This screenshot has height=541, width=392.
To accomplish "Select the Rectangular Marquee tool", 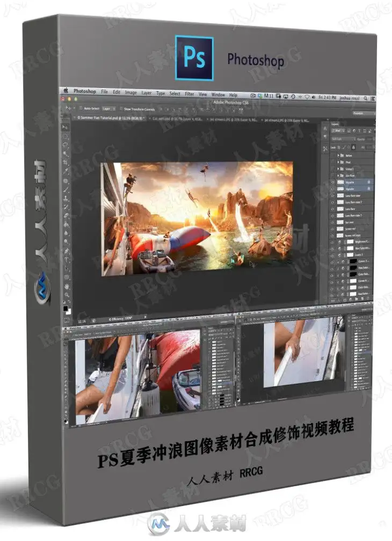I will click(65, 136).
